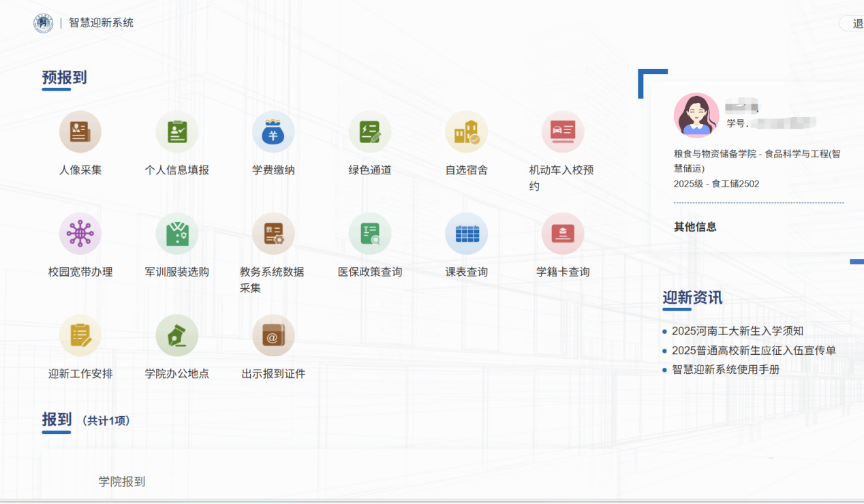Viewport: 864px width, 504px height.
Task: Click the 学籍卡查询 student record icon
Action: pos(562,234)
